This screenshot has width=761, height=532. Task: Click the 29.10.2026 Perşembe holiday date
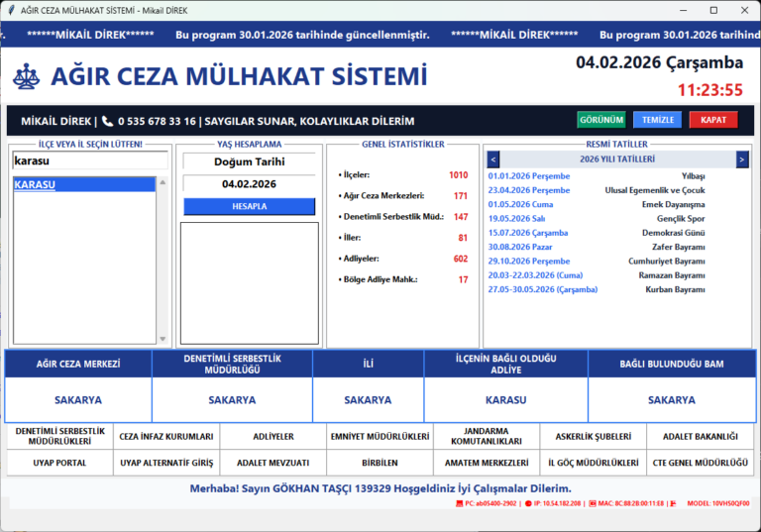coord(529,261)
